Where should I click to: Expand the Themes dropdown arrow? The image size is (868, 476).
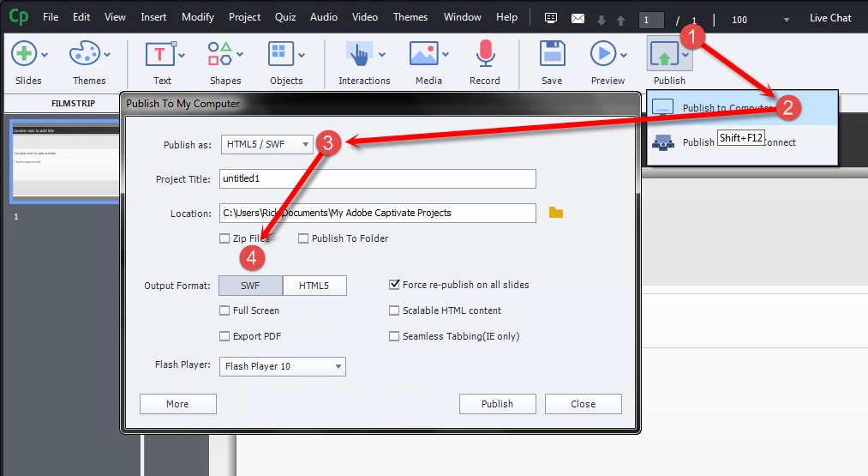(107, 55)
